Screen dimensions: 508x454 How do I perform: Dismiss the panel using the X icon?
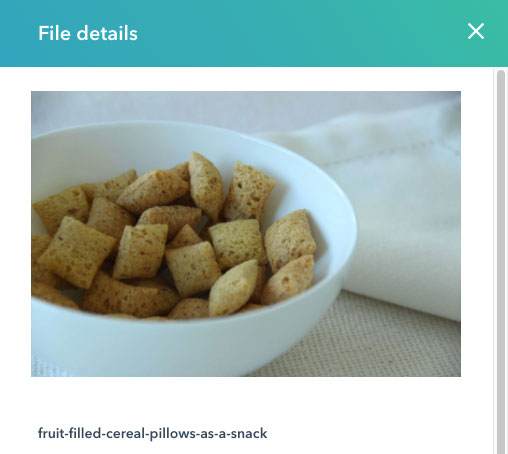[476, 31]
